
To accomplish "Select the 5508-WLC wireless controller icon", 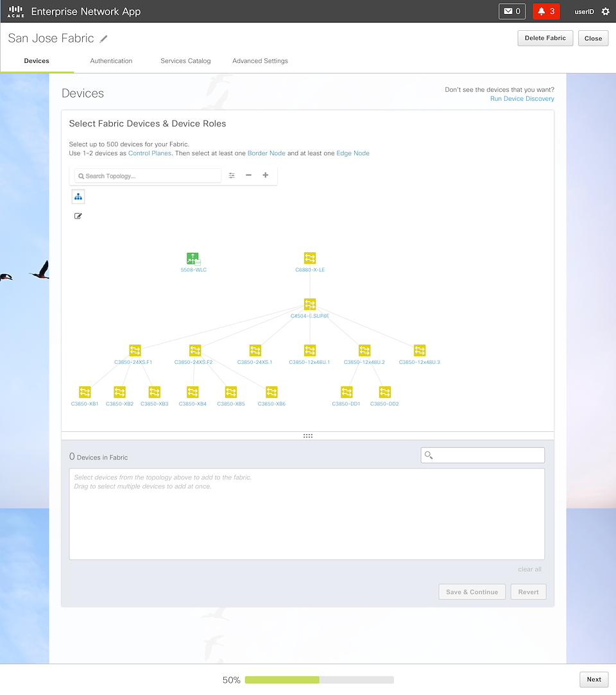I will click(x=193, y=259).
